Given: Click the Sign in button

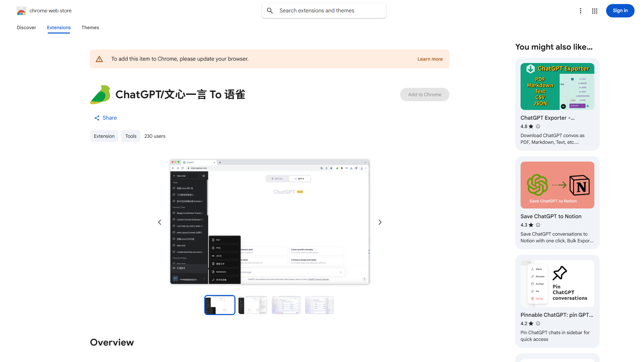Looking at the screenshot, I should 620,10.
